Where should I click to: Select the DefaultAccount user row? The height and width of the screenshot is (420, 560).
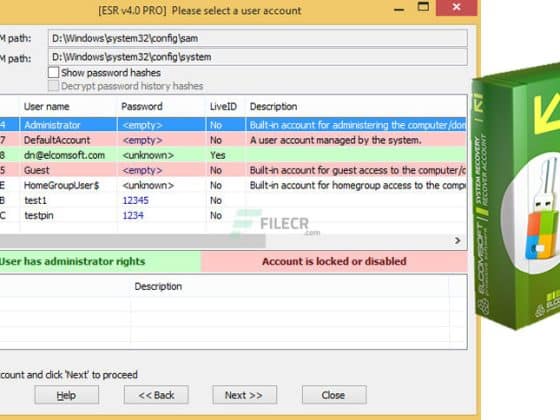click(233, 140)
